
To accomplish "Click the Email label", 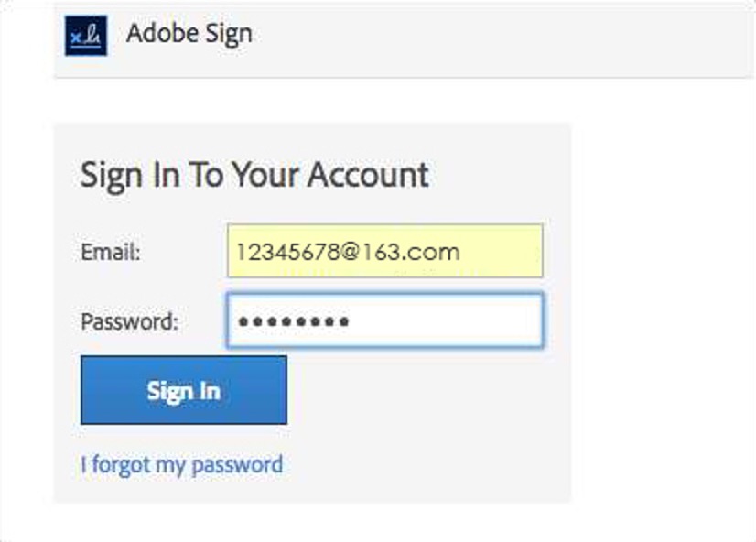I will tap(111, 252).
